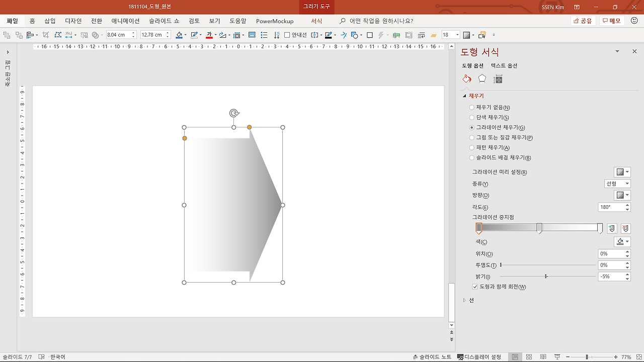
Task: Switch to the 텍스트 옵션 tab
Action: 504,66
